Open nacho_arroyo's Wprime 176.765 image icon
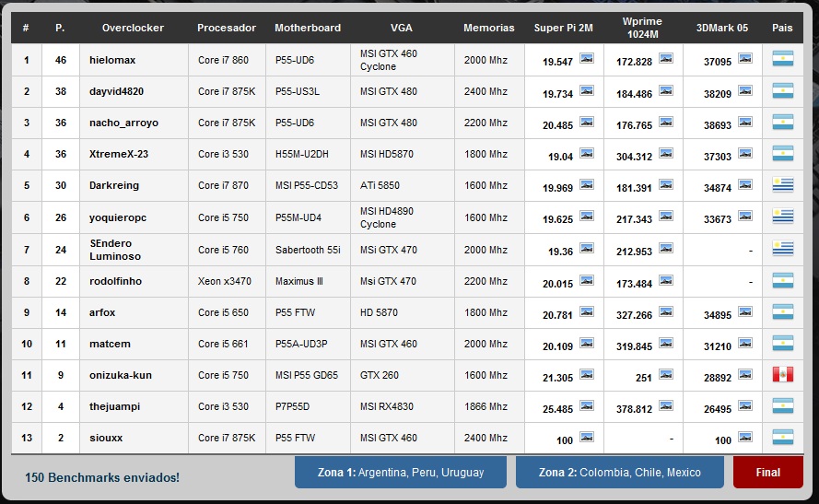The image size is (819, 504). coord(665,123)
